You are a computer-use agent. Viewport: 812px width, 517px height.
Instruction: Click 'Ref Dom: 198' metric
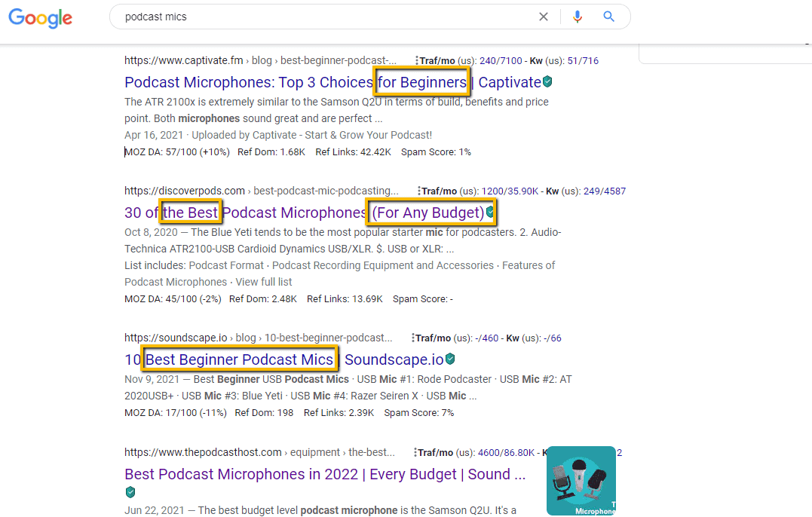(264, 413)
